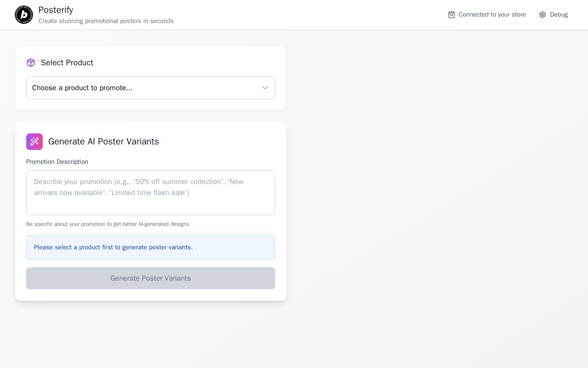This screenshot has height=368, width=588.
Task: Click the Posterify circular logo icon
Action: pyautogui.click(x=24, y=15)
